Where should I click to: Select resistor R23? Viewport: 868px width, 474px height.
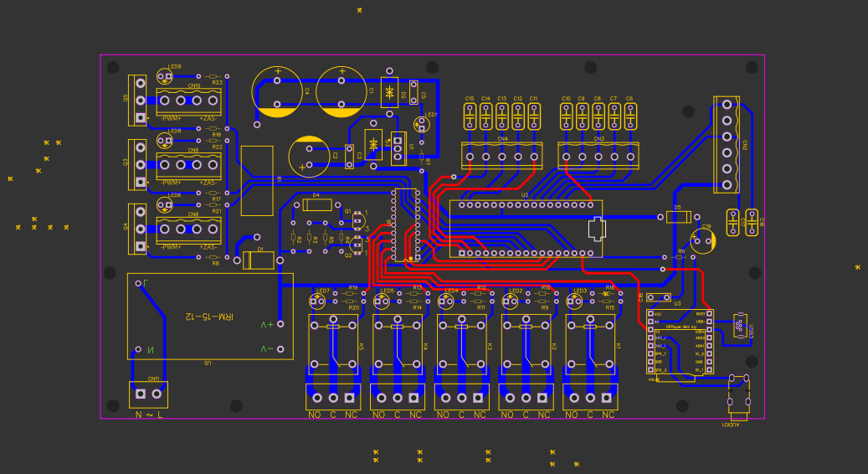pyautogui.click(x=213, y=76)
